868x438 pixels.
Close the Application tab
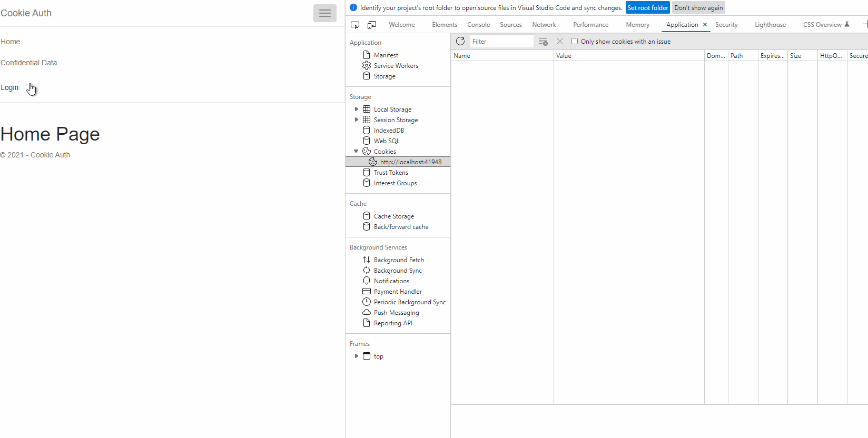click(705, 25)
